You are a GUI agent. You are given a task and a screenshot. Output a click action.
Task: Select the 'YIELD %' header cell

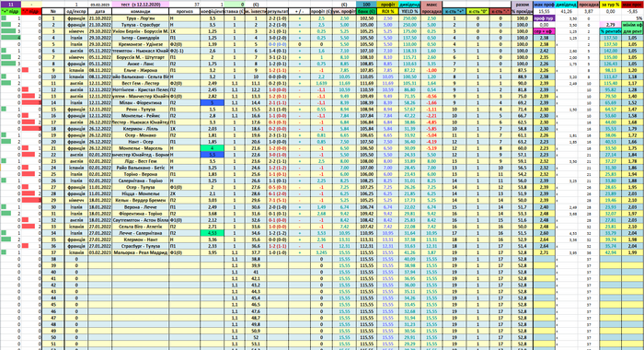click(x=409, y=12)
